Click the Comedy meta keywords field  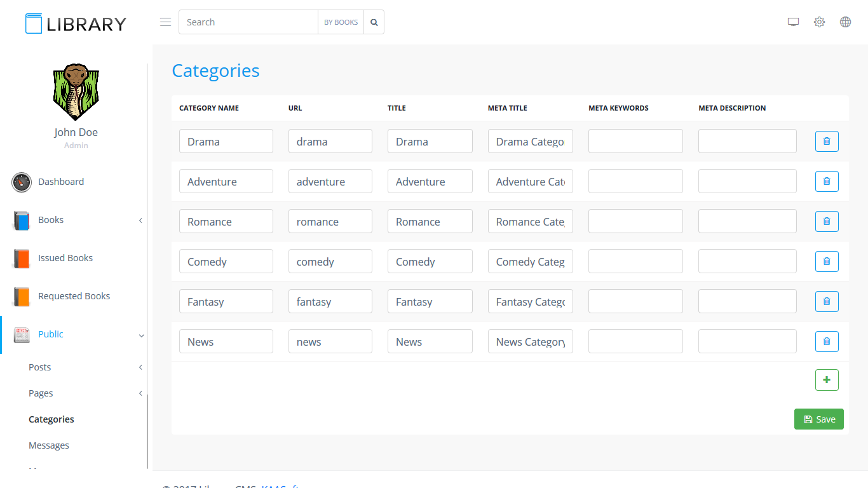coord(635,261)
